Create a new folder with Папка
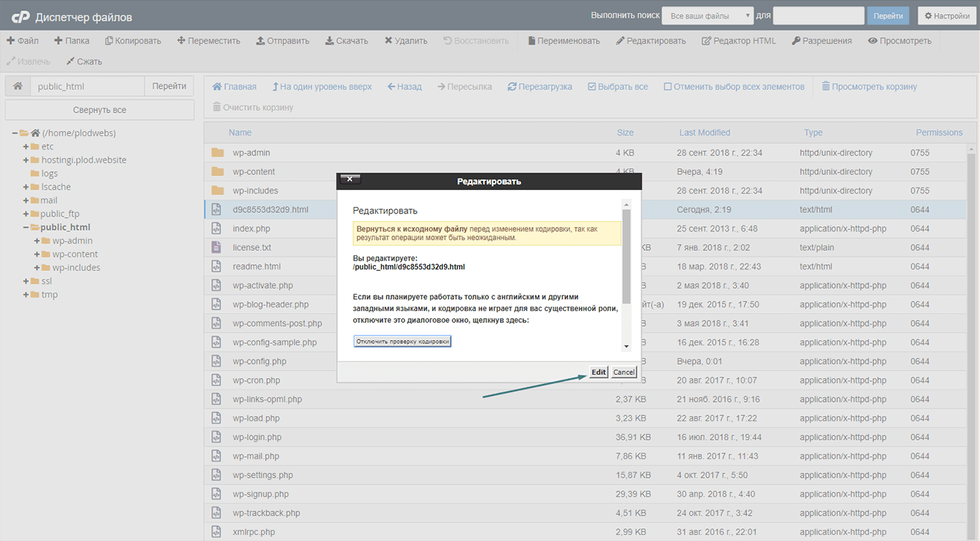 coord(72,41)
